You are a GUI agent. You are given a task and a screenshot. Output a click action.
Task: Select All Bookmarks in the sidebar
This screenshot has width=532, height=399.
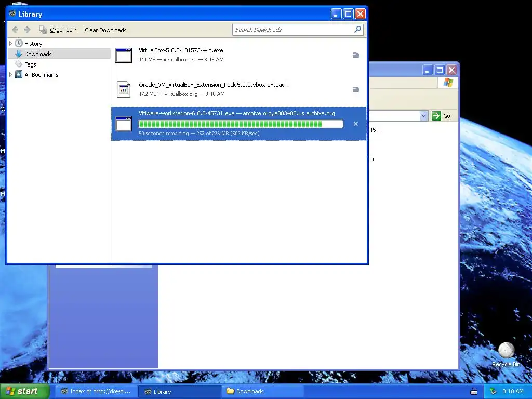42,75
